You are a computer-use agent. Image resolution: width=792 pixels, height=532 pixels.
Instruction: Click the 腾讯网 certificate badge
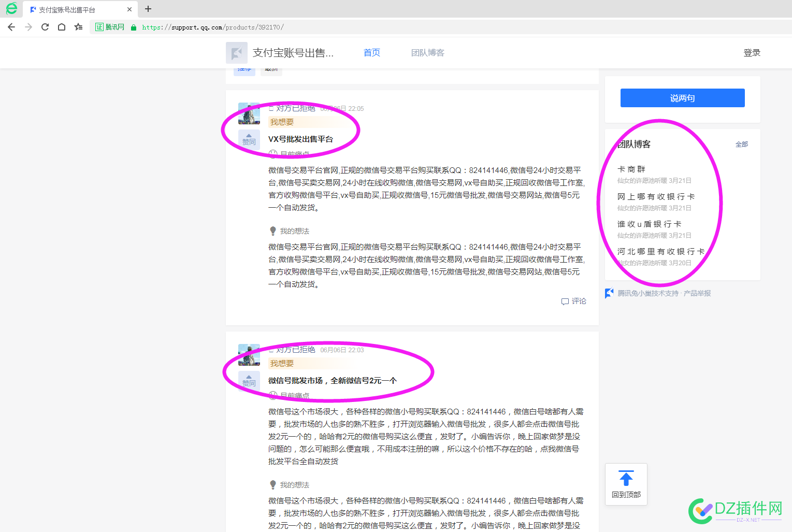tap(110, 27)
